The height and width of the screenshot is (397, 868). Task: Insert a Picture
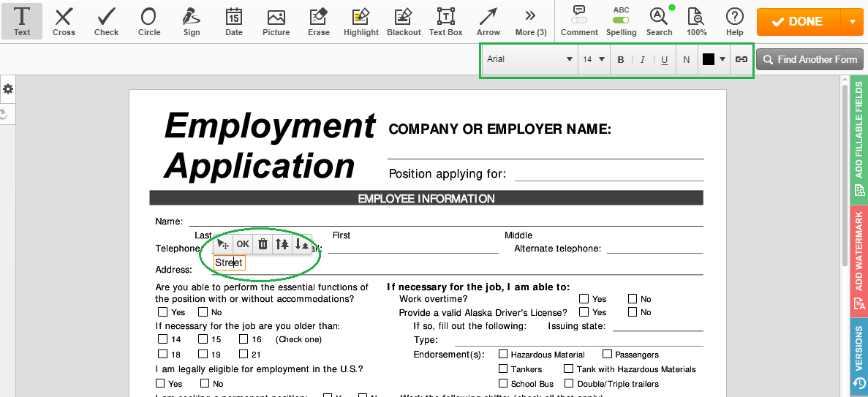(x=276, y=21)
